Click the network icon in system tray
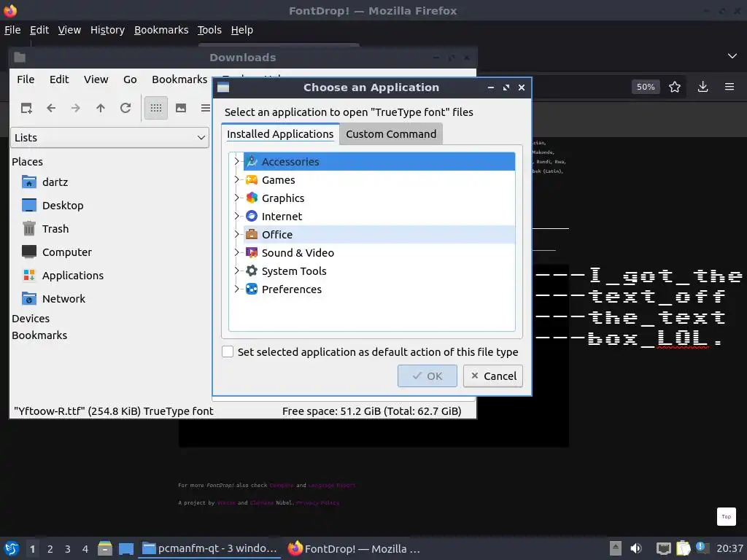747x560 pixels. coord(663,548)
